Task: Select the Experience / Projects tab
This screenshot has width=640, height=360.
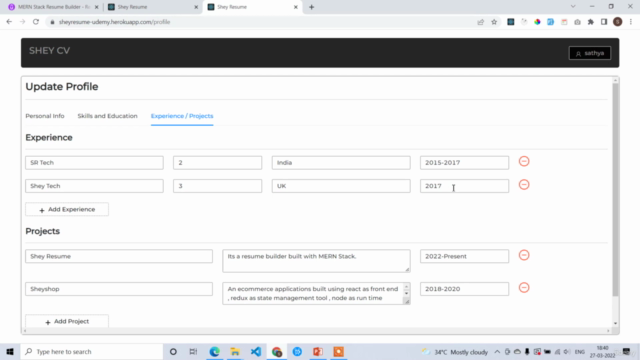Action: pos(182,116)
